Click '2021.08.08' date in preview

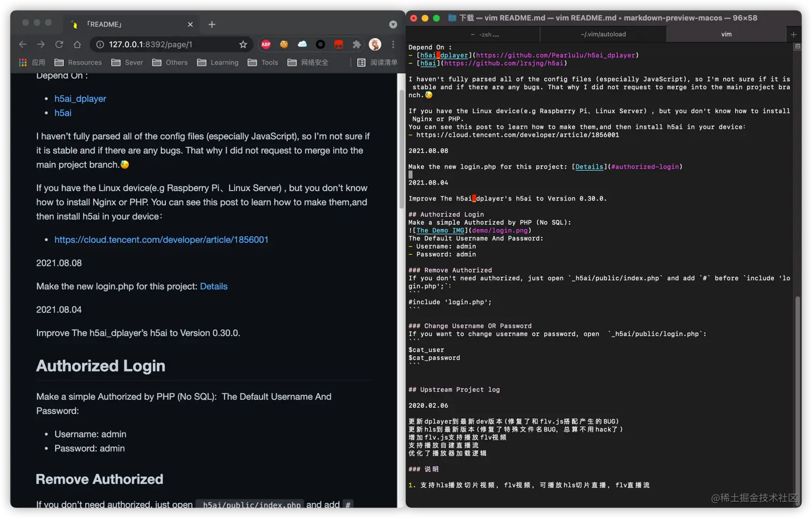pos(59,263)
